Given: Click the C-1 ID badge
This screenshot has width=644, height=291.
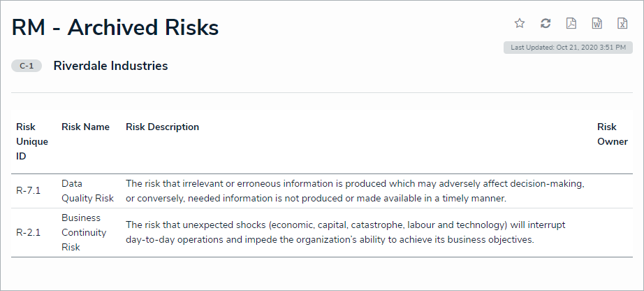Looking at the screenshot, I should (27, 66).
